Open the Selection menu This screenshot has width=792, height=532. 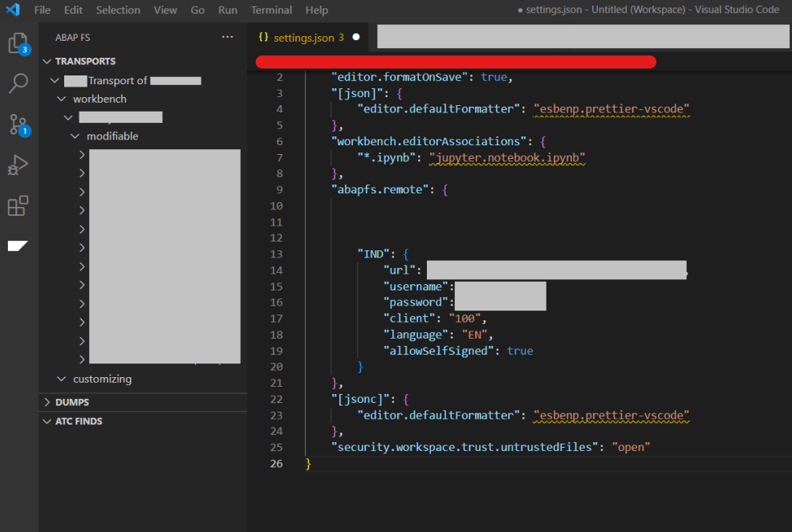point(118,10)
